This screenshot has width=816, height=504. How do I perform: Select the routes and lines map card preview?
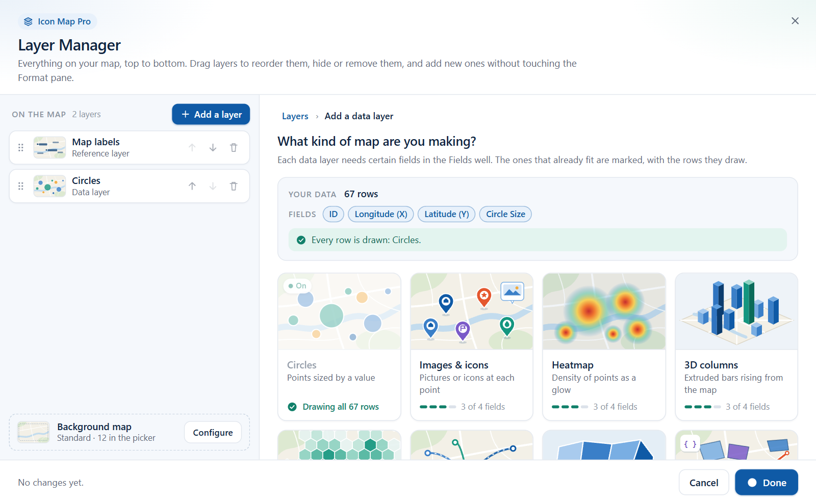point(472,445)
